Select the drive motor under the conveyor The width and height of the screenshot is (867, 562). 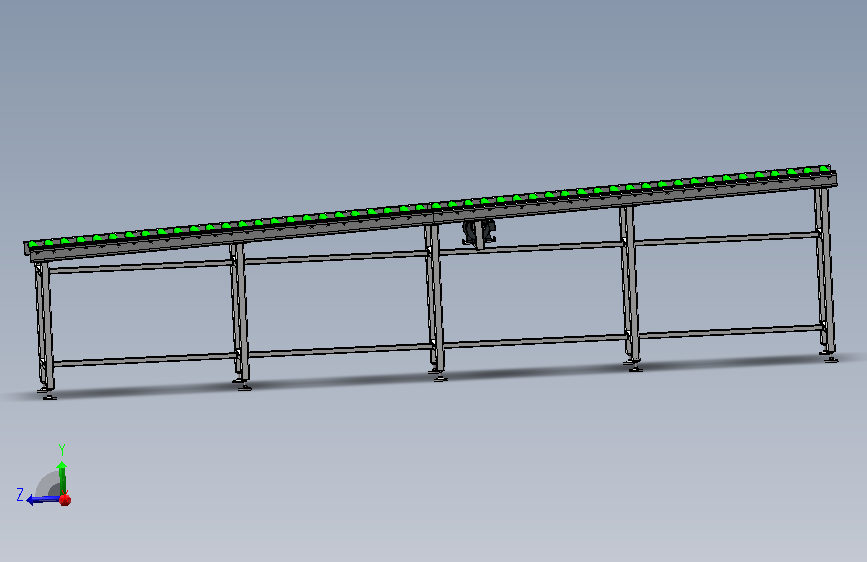pos(479,233)
